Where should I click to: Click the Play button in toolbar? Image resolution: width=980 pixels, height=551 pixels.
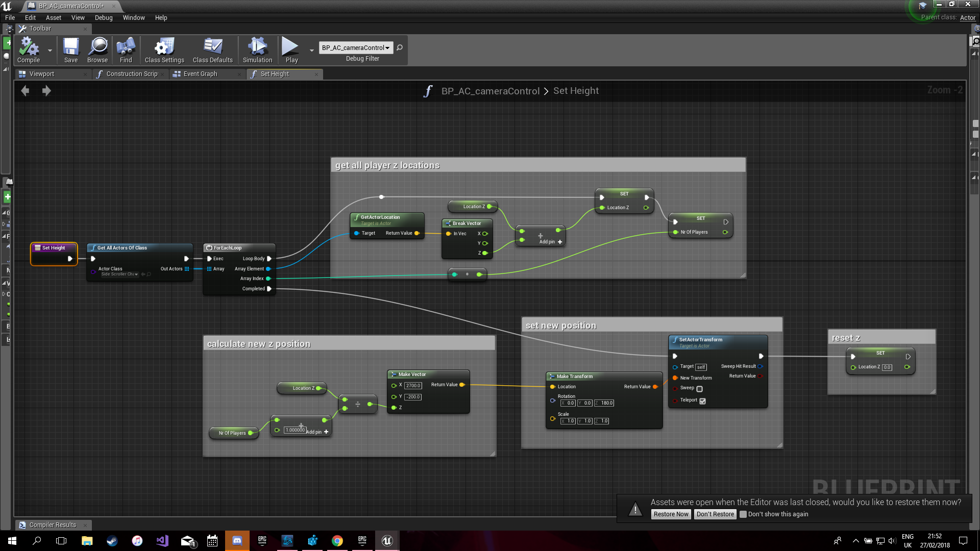tap(291, 50)
